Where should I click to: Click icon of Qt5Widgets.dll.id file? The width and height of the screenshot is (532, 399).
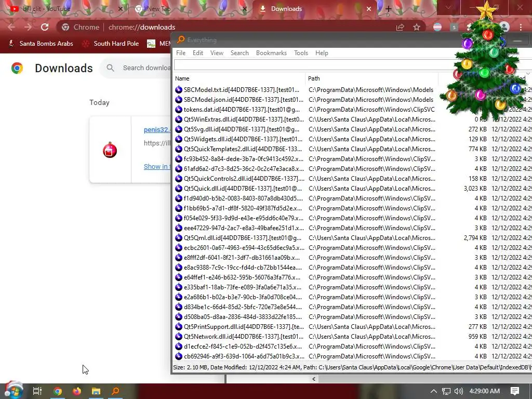[179, 139]
